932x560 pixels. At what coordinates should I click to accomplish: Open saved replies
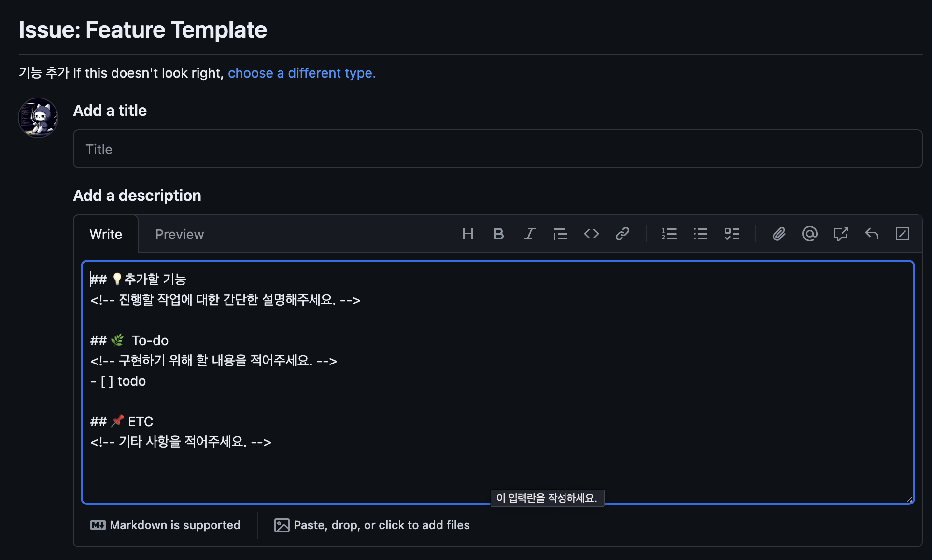pos(872,234)
